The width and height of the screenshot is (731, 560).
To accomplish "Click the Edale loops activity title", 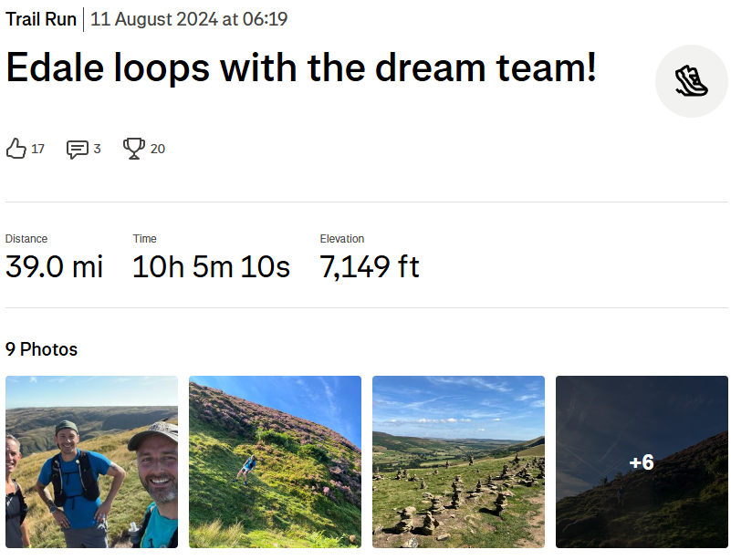I will click(301, 68).
